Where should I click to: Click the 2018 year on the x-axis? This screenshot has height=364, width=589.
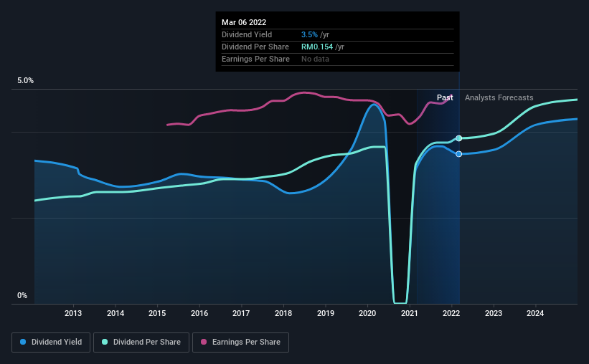click(x=283, y=313)
